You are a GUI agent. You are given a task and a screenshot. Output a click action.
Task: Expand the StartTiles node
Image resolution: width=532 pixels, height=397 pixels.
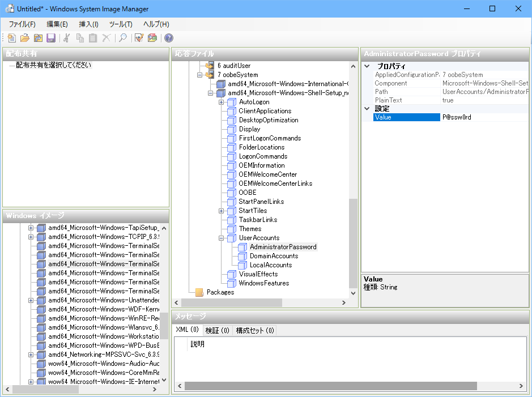click(221, 211)
